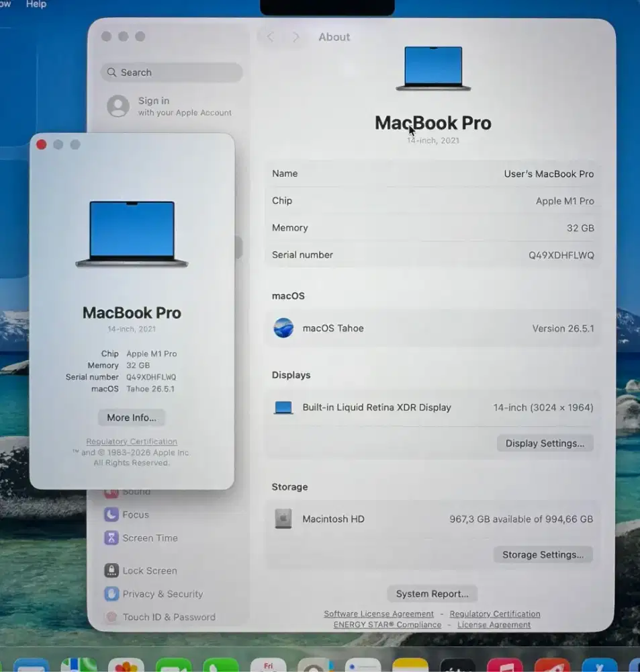640x672 pixels.
Task: Open Regulatory Certification link in Settings footer
Action: coord(495,614)
